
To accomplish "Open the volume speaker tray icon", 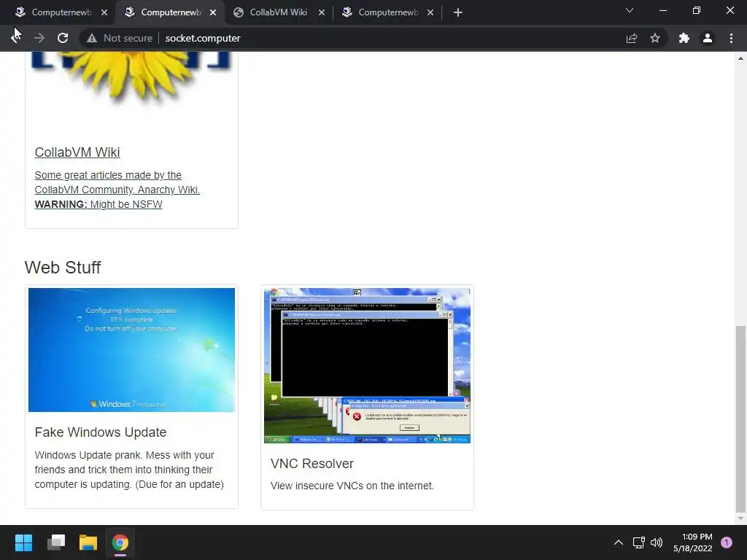I will (657, 542).
